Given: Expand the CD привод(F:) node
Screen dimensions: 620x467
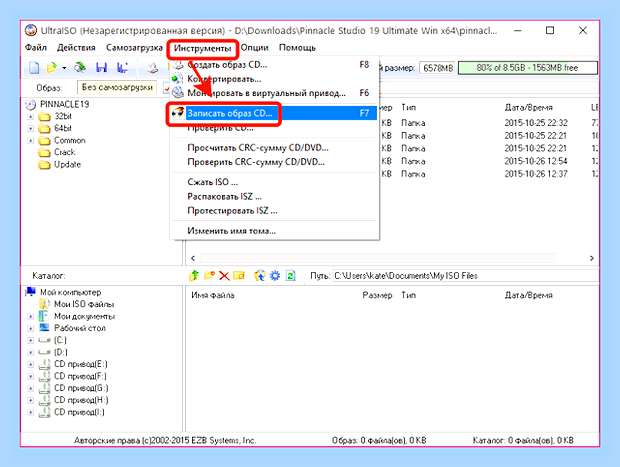Looking at the screenshot, I should [30, 376].
